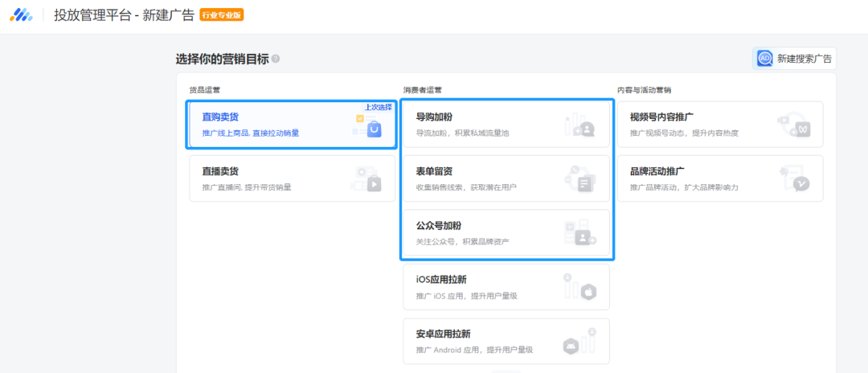Click the help question mark beside 选择你的营销目标
Viewport: 868px width, 373px height.
pos(275,59)
